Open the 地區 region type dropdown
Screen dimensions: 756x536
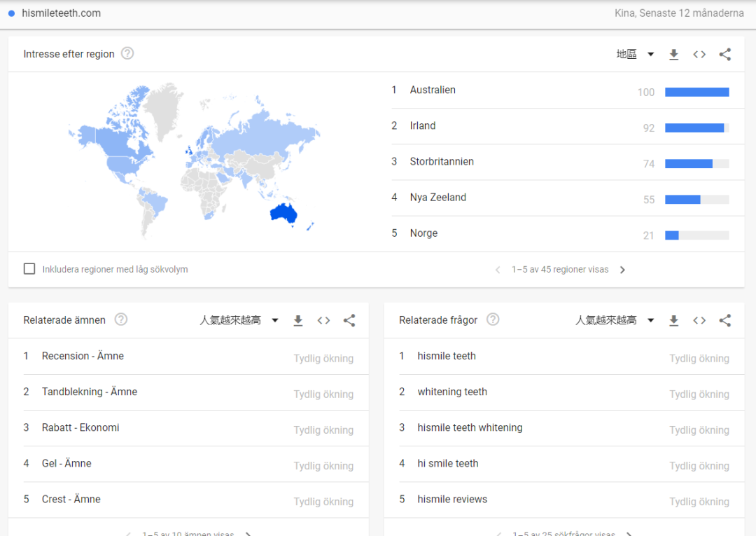point(635,54)
